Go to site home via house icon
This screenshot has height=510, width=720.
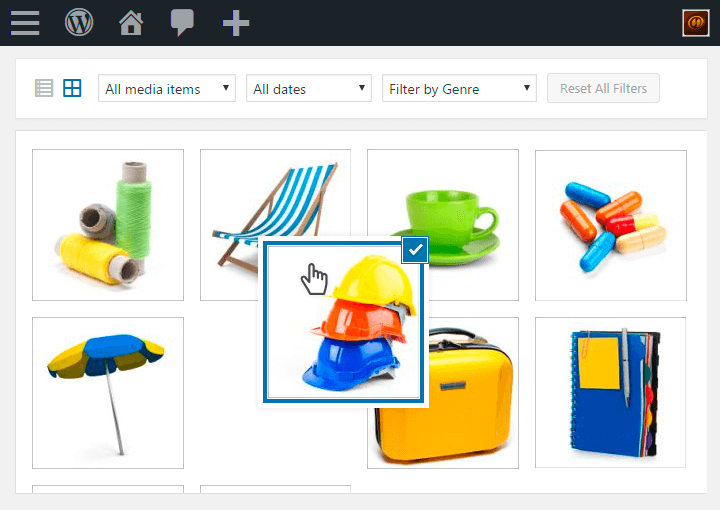pyautogui.click(x=131, y=22)
